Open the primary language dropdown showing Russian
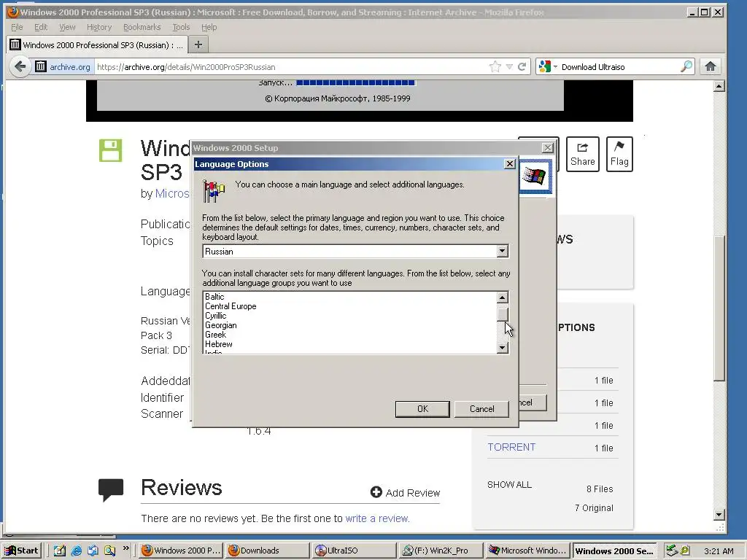 502,252
